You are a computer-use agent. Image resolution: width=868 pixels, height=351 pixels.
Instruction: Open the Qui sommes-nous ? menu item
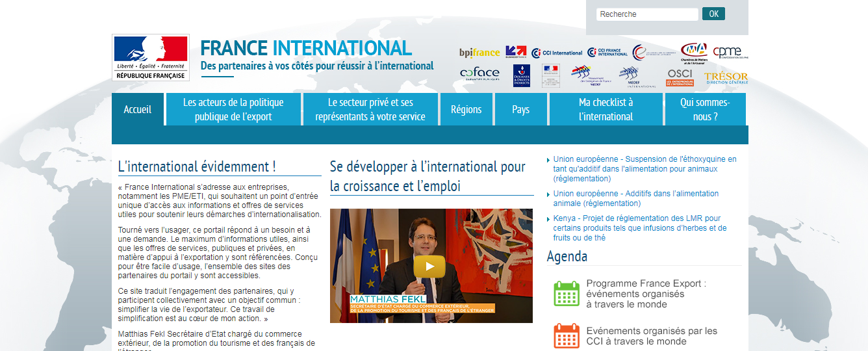tap(706, 109)
